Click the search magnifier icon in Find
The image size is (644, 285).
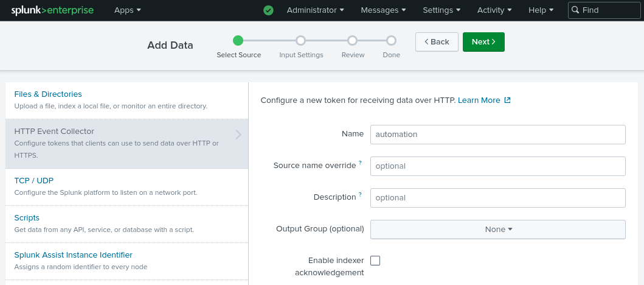(575, 10)
